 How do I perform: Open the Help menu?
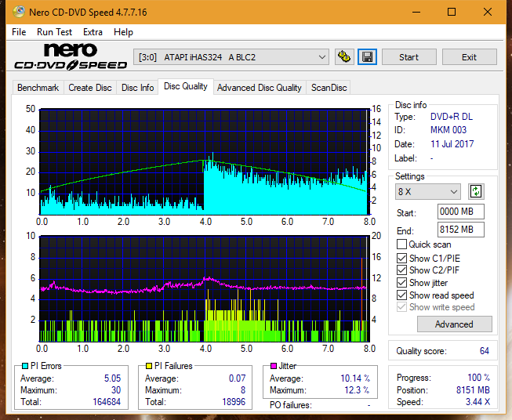pos(123,32)
